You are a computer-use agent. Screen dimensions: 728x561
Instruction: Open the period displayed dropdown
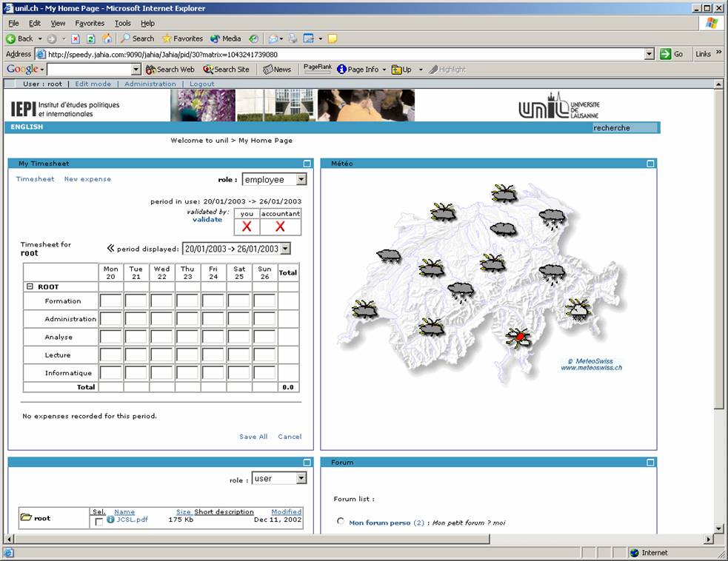(286, 249)
